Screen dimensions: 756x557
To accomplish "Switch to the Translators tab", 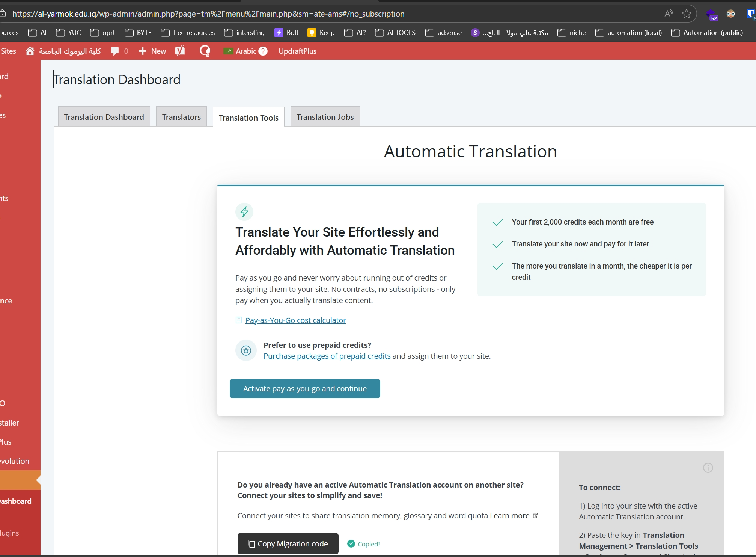I will click(181, 117).
